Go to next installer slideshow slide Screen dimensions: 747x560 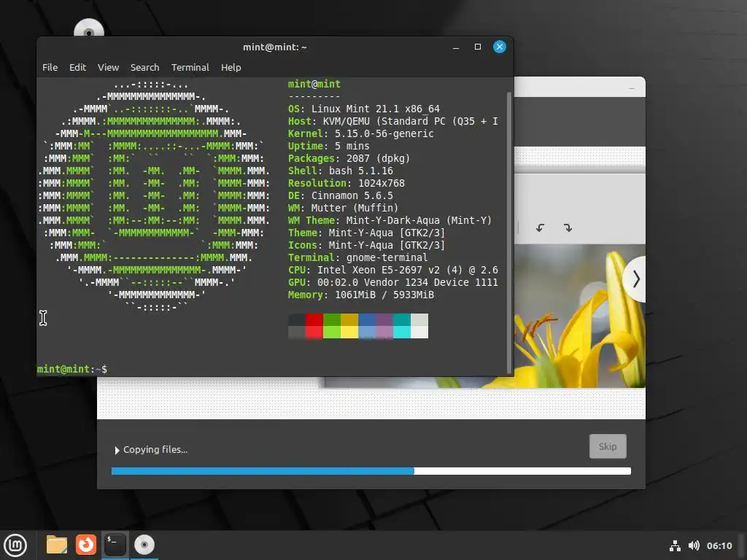point(635,279)
